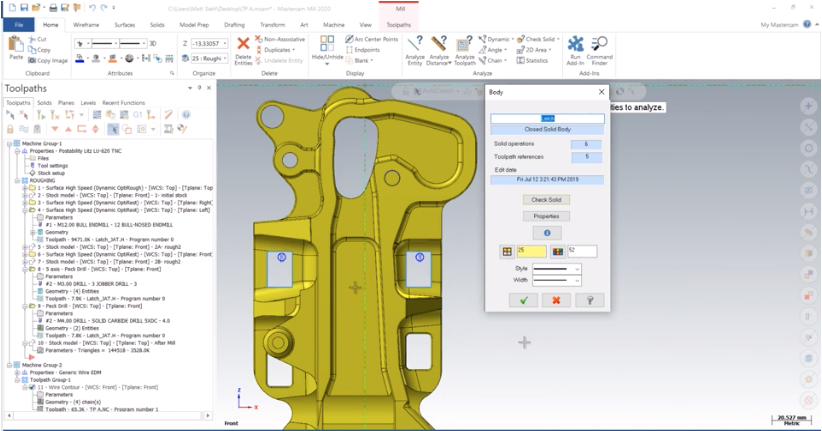Click the Save icon in quick access toolbar
The image size is (822, 431).
pos(24,7)
